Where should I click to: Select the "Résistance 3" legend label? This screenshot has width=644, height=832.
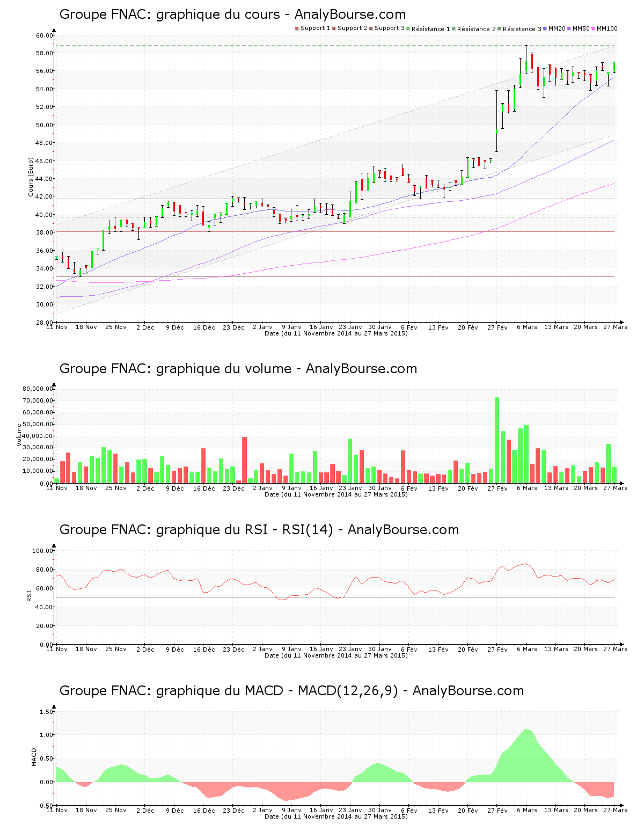point(522,28)
